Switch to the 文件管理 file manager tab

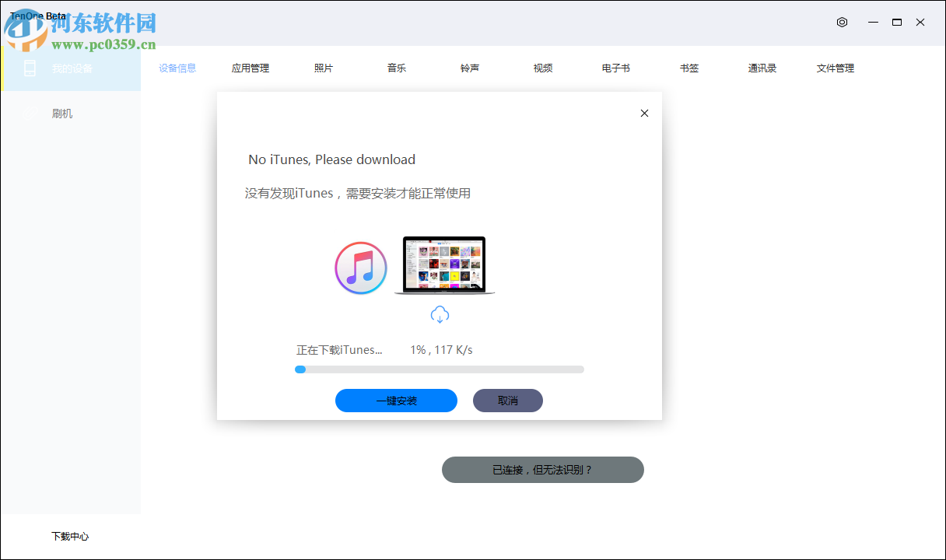(x=835, y=68)
